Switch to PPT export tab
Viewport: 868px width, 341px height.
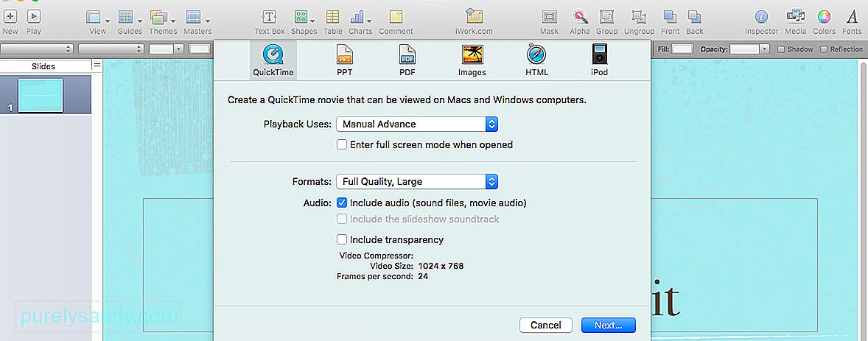pos(344,60)
